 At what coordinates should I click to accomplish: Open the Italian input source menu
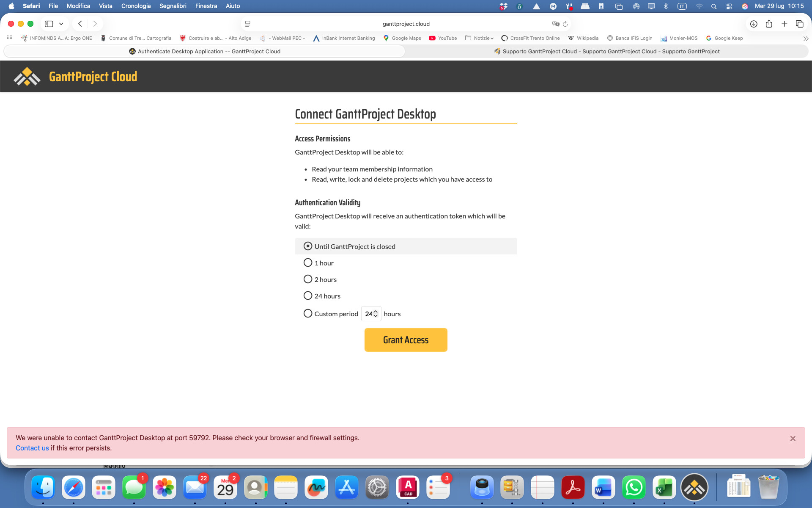pos(682,6)
